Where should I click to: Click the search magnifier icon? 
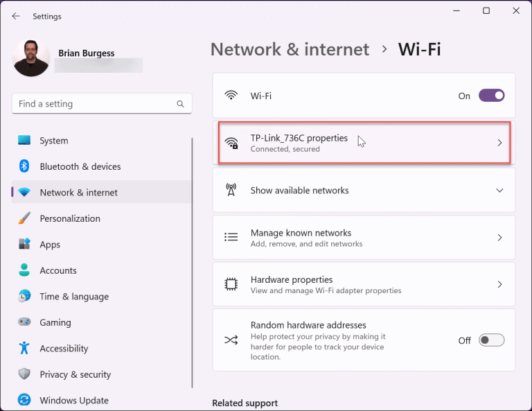[x=180, y=104]
